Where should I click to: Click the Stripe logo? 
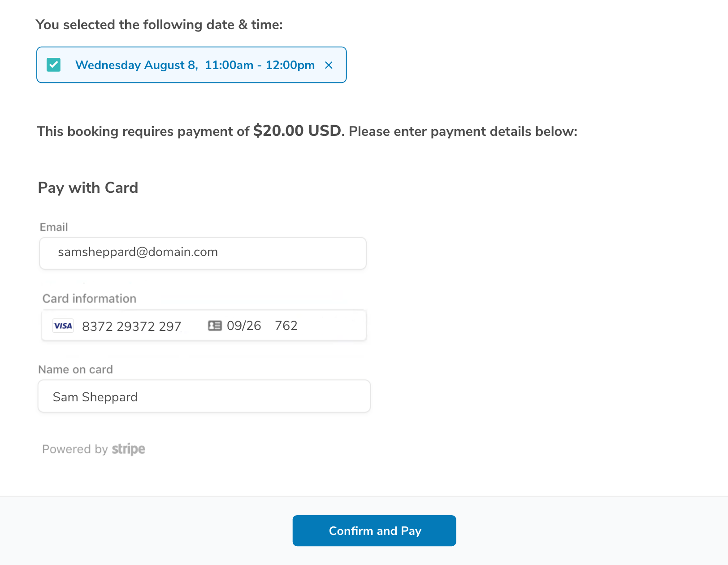coord(128,449)
